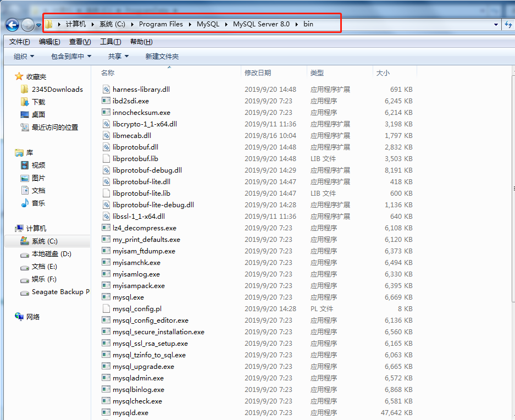Go to 系统 (C:) in address path
This screenshot has height=420, width=515.
pos(112,24)
